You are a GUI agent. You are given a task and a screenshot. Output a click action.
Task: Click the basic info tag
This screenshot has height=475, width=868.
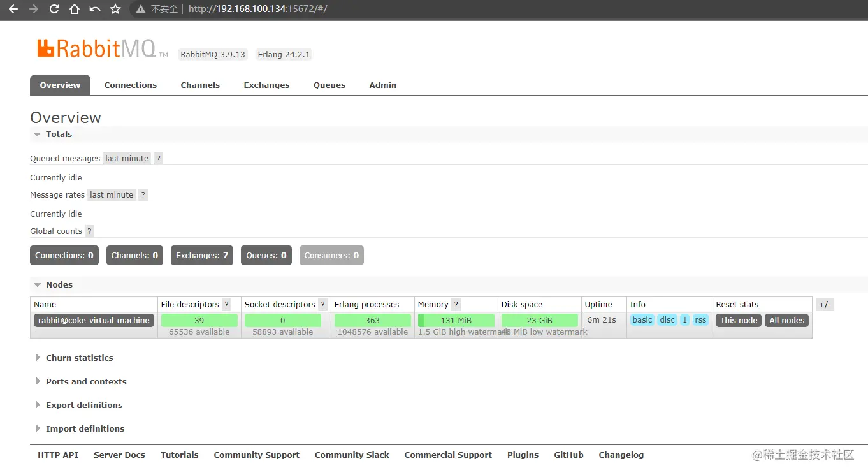pos(642,320)
